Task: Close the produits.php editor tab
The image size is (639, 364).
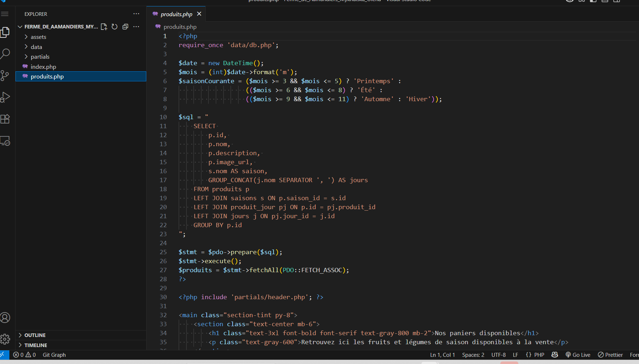Action: point(199,14)
